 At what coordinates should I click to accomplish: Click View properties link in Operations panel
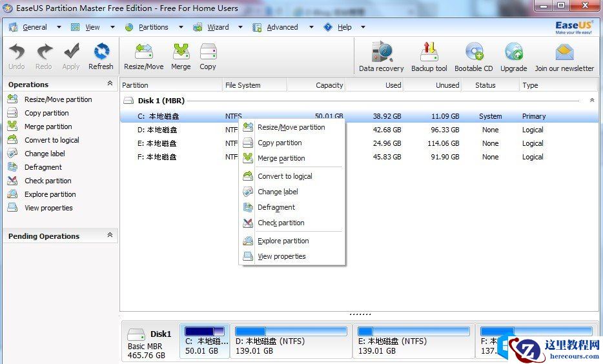[x=48, y=208]
